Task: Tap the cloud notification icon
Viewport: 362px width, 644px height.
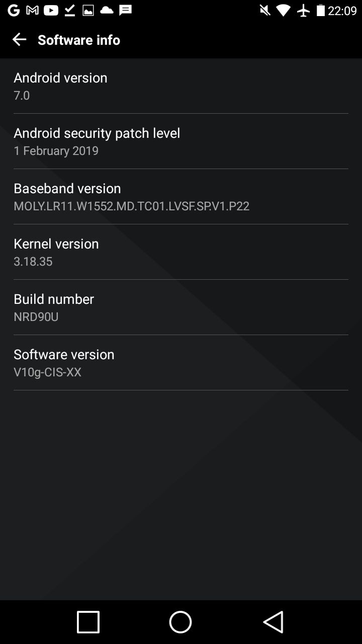Action: pos(107,10)
